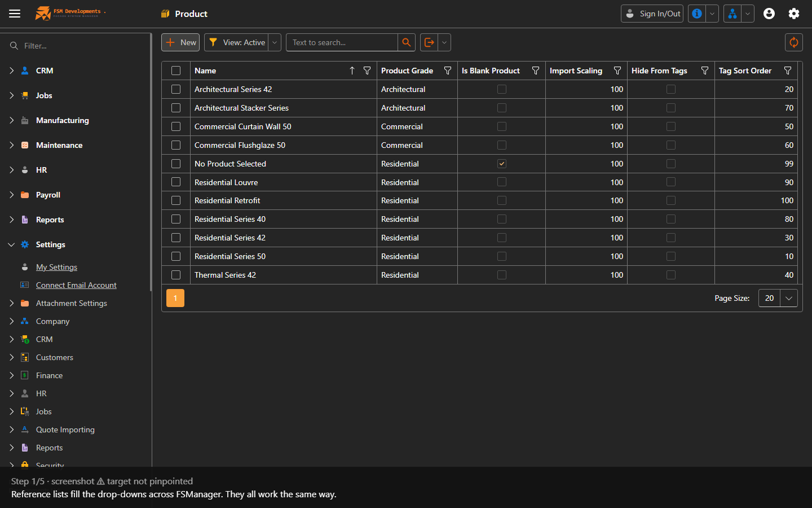Open the View: Active dropdown arrow

click(275, 42)
